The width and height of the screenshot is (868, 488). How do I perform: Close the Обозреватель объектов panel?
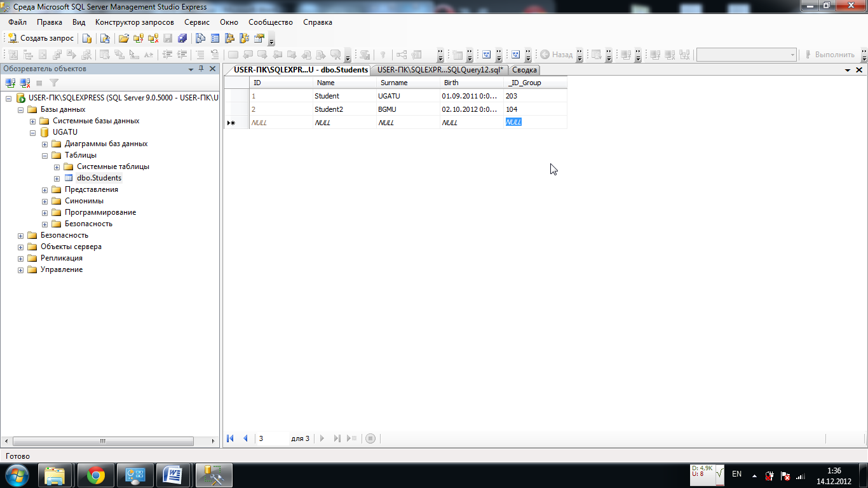(213, 69)
